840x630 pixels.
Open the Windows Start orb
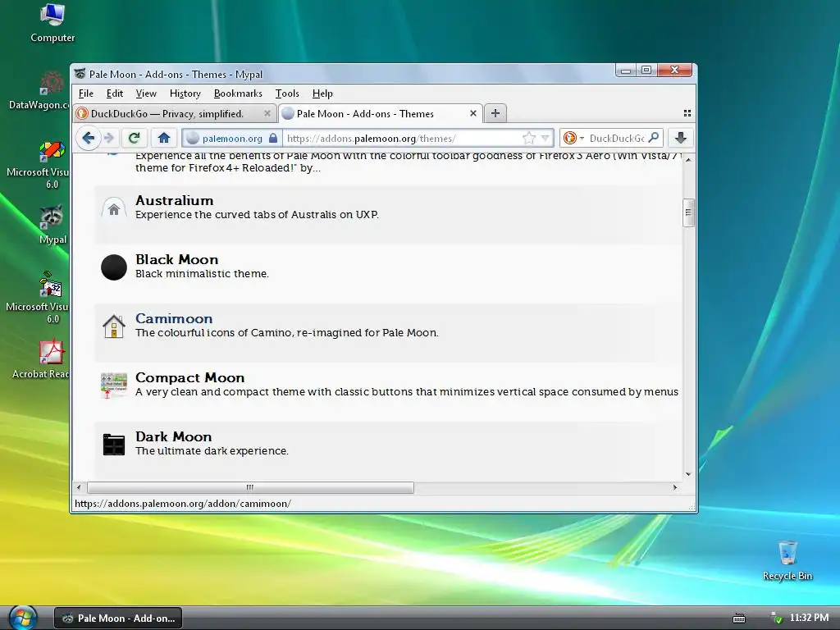[22, 618]
